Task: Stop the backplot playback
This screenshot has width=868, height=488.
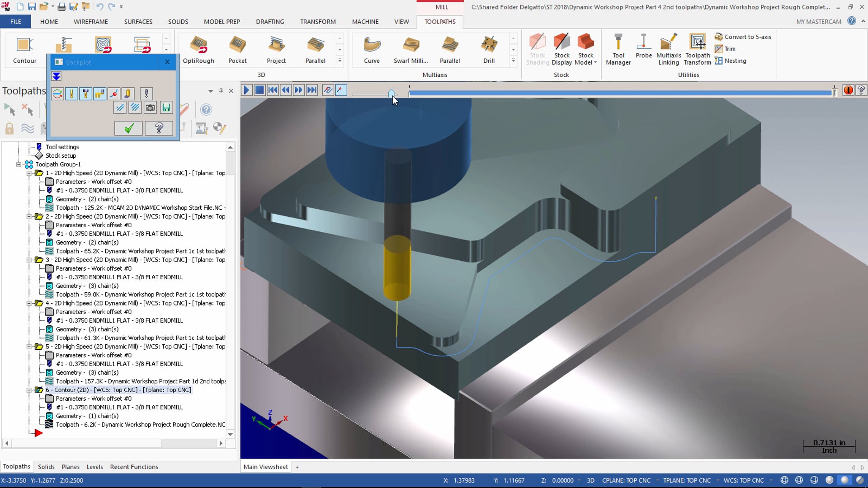Action: [259, 90]
